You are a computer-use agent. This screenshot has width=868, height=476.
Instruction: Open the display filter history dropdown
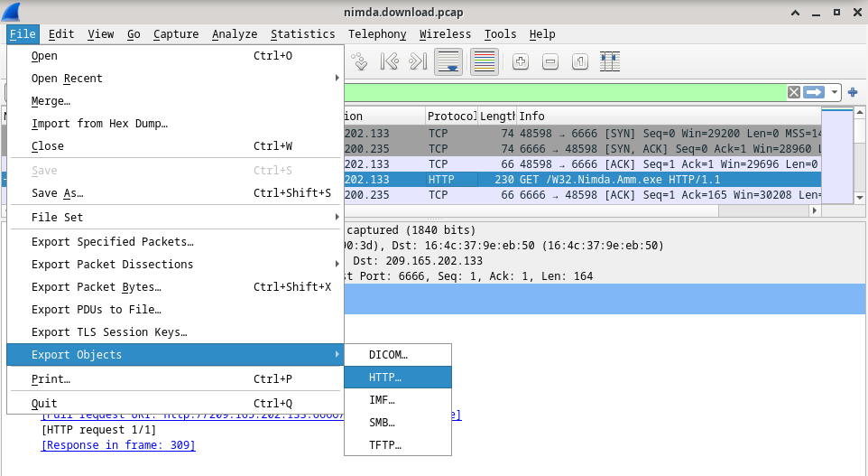click(x=835, y=92)
